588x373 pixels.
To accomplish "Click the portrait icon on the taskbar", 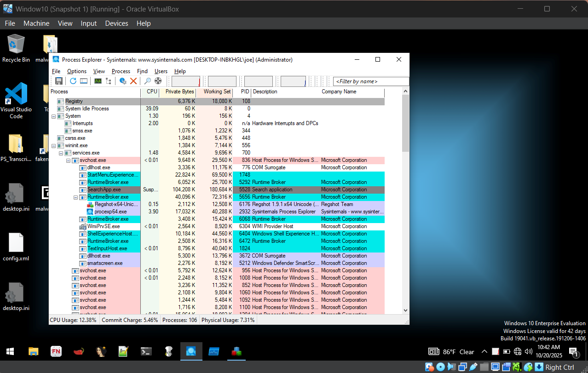I will click(x=101, y=351).
